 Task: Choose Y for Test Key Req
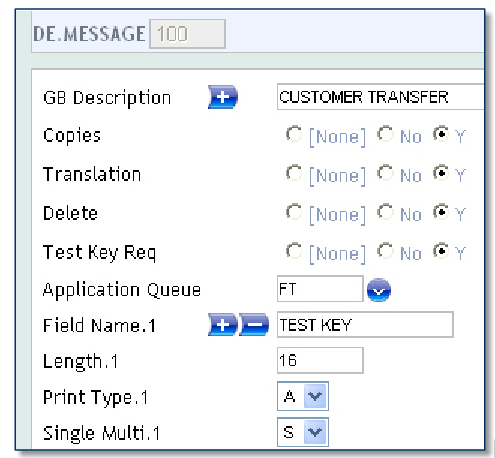441,251
